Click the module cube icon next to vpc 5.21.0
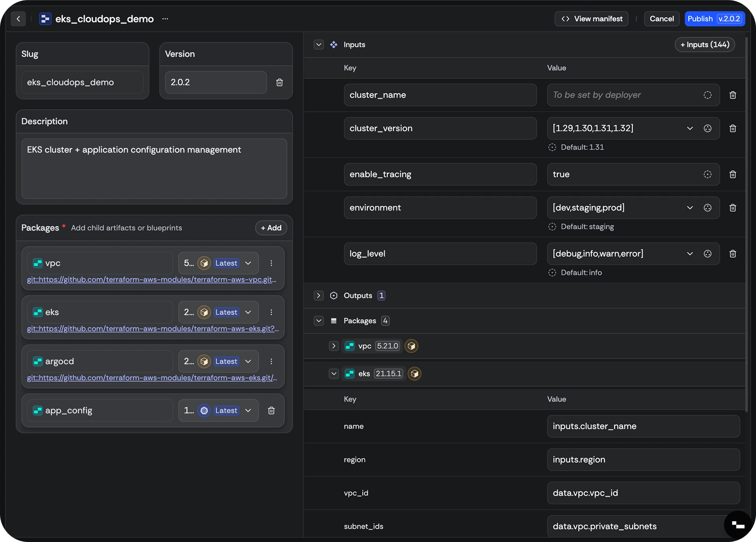 coord(411,346)
